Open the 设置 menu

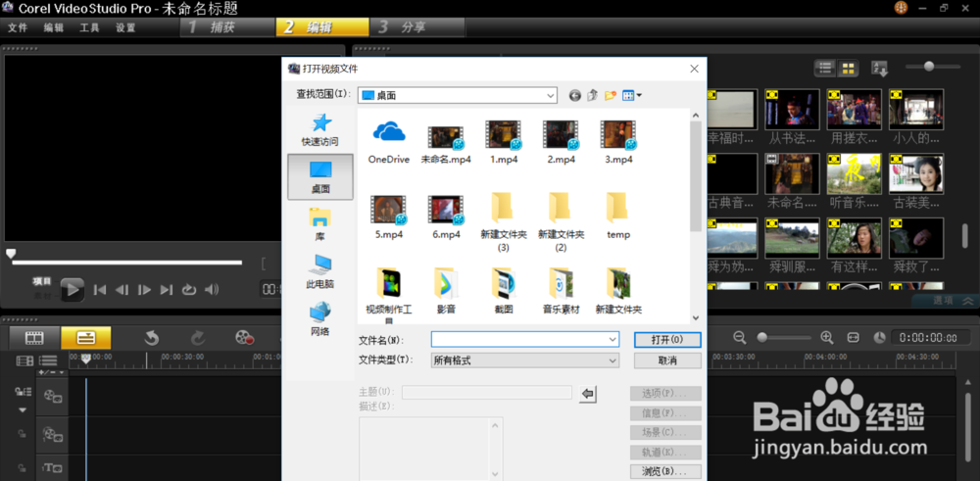(125, 28)
